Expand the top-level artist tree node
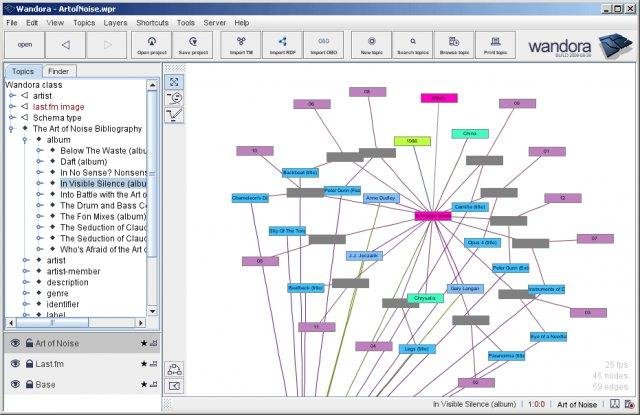 point(12,95)
